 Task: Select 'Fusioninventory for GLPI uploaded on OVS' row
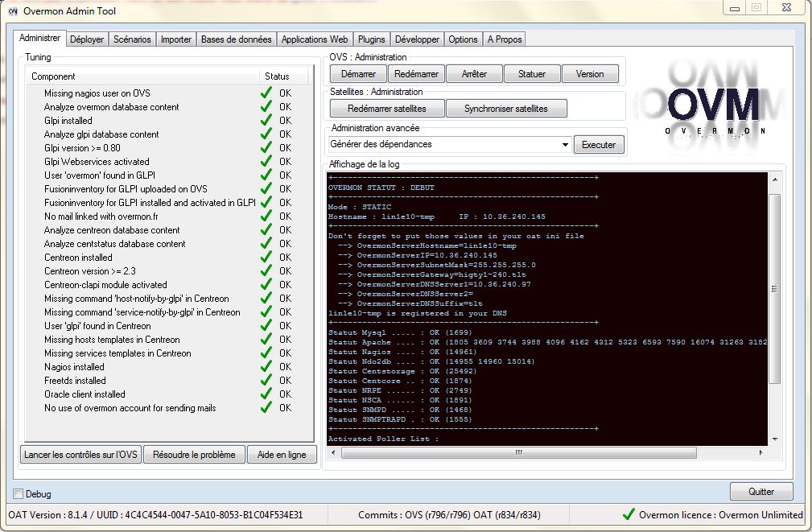click(x=169, y=189)
